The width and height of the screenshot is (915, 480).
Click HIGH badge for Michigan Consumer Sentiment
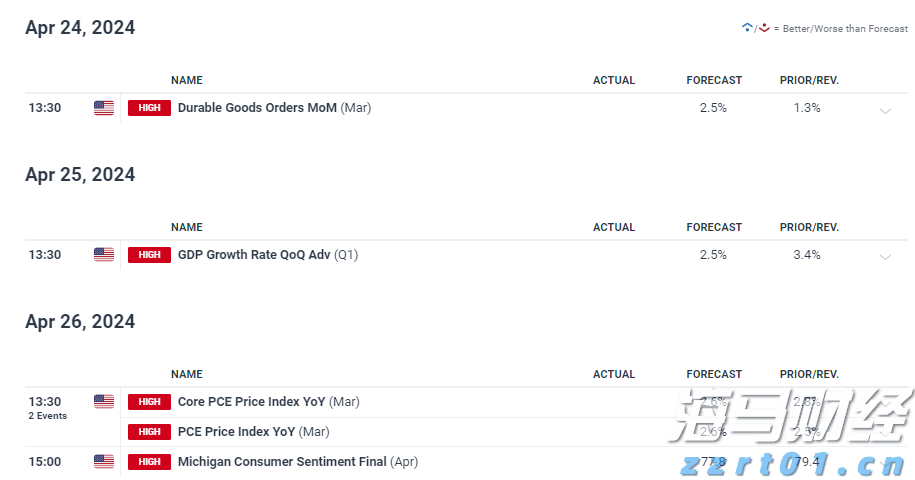pos(149,462)
